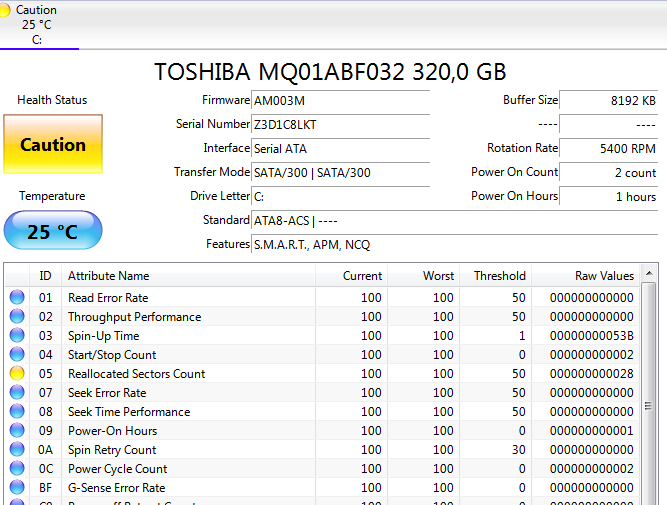Click the Serial Number field Z3D1C8LKT

pyautogui.click(x=340, y=125)
